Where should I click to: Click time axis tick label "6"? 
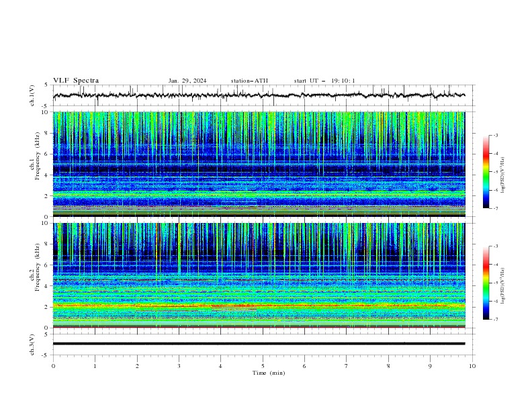[x=304, y=366]
